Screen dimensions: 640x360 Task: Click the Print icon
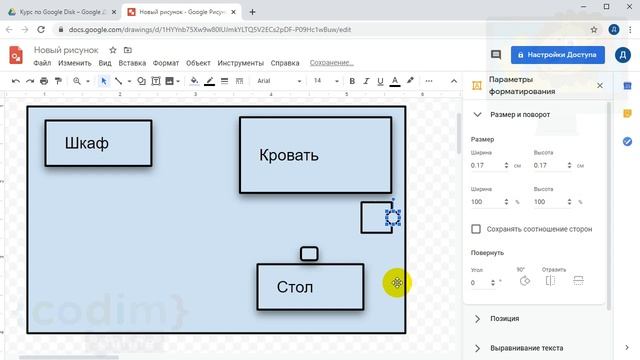[x=44, y=81]
